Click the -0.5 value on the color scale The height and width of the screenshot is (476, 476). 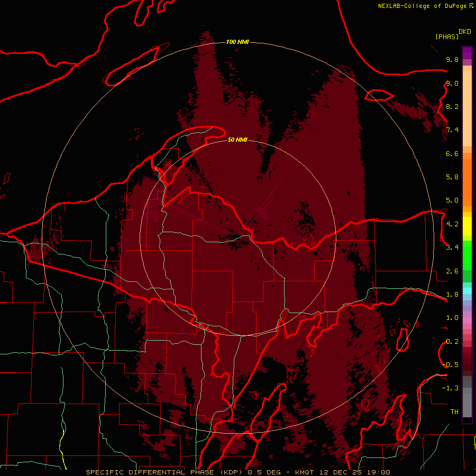click(x=450, y=365)
